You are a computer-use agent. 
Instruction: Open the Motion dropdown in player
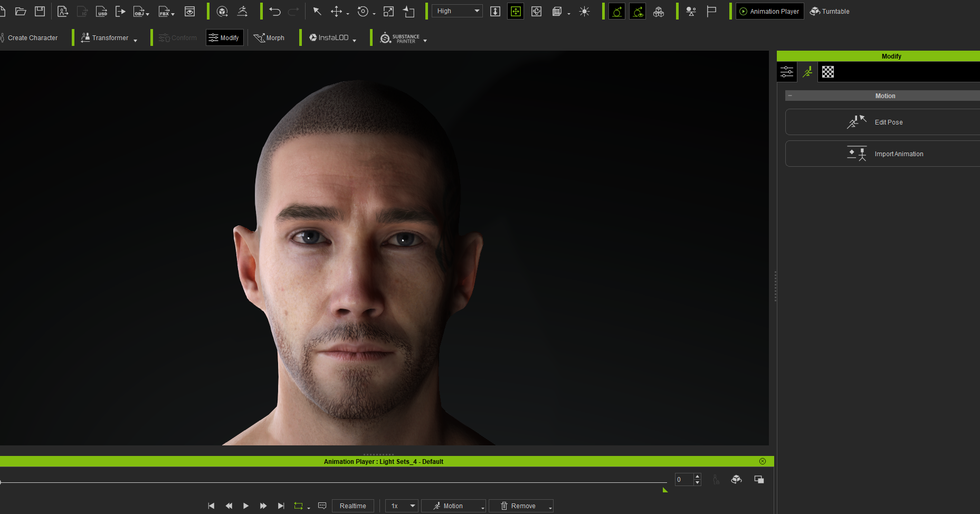(x=453, y=506)
